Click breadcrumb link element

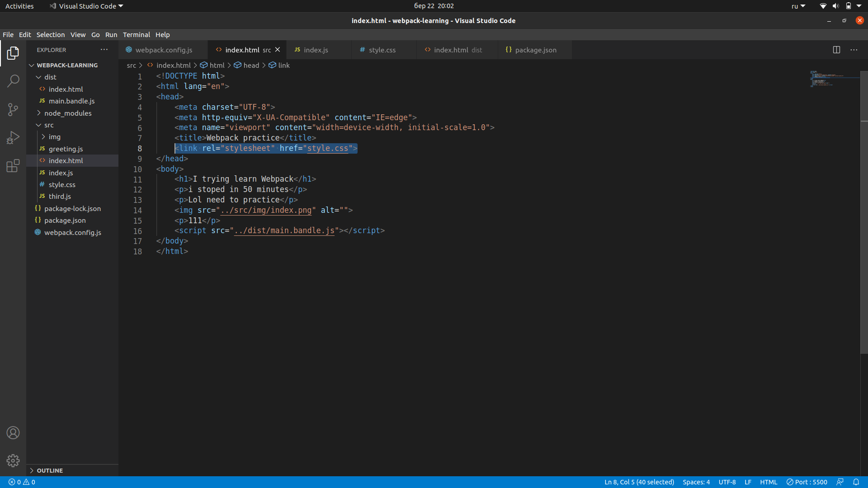279,66
